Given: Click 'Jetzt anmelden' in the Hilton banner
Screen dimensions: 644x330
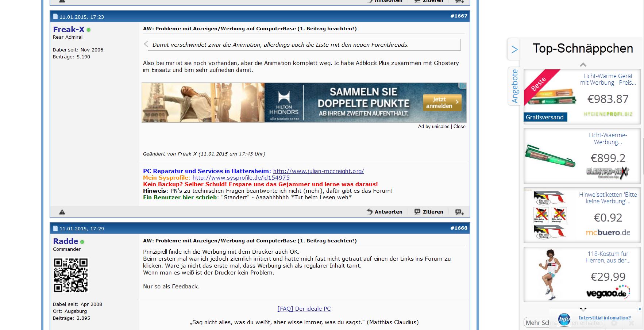Looking at the screenshot, I should (x=442, y=103).
